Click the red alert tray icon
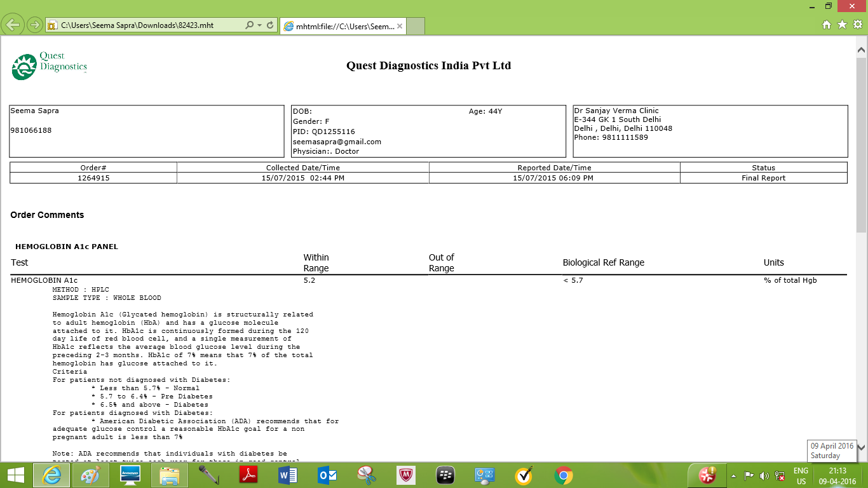The width and height of the screenshot is (868, 488). point(707,475)
